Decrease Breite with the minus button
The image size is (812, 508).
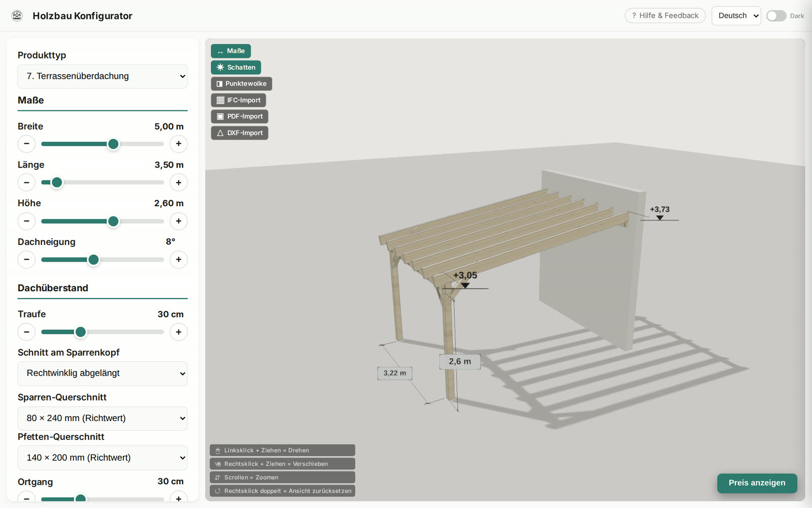point(26,144)
